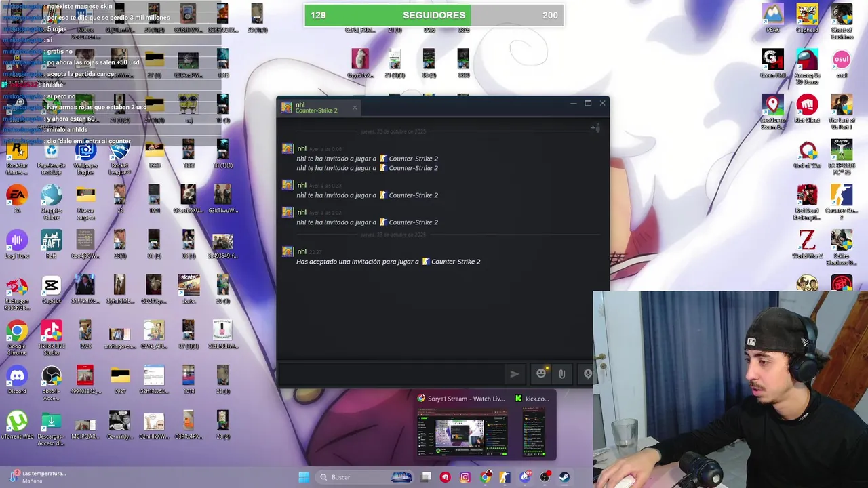Open the Riot client taskbar icon
The width and height of the screenshot is (868, 488).
point(445,477)
